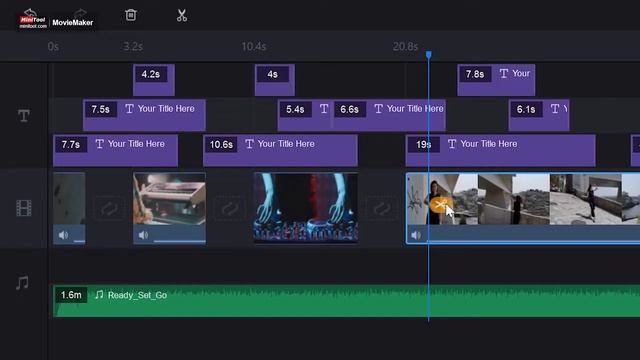640x360 pixels.
Task: Click the Ready_Set_Go audio track
Action: [347, 301]
